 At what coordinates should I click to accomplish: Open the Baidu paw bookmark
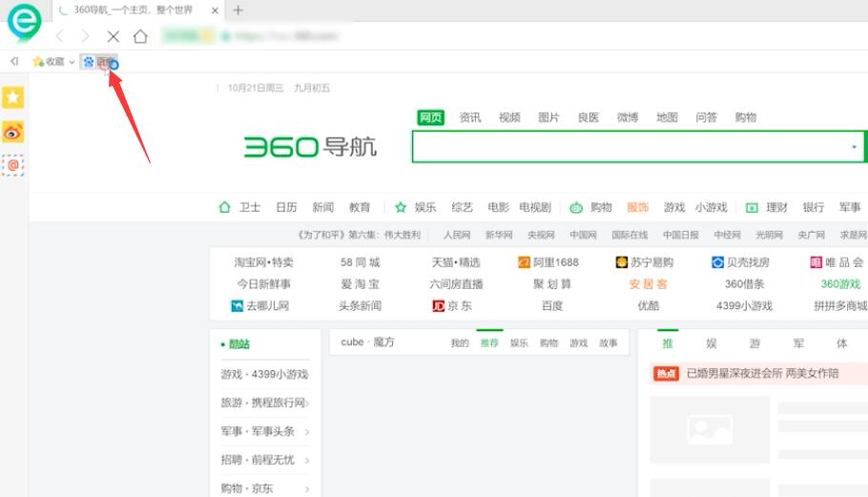pos(89,62)
